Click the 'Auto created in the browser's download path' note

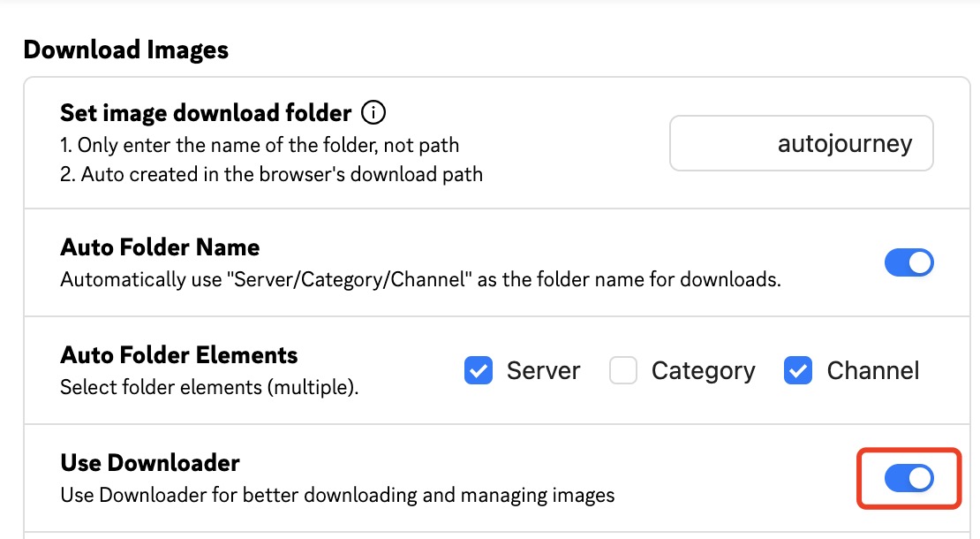271,174
